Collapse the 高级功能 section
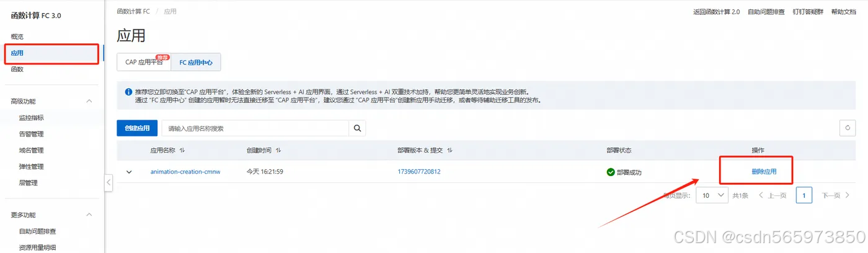868x253 pixels. [x=89, y=101]
